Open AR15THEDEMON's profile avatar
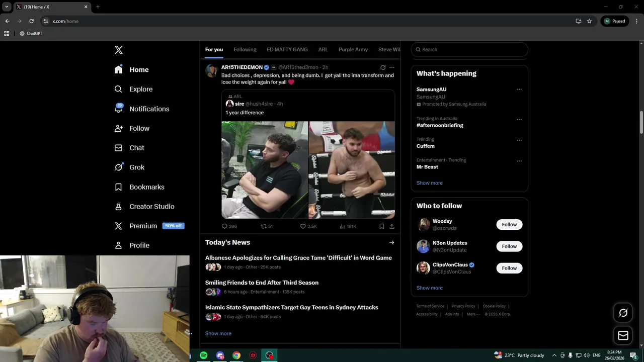Image resolution: width=644 pixels, height=362 pixels. [211, 70]
